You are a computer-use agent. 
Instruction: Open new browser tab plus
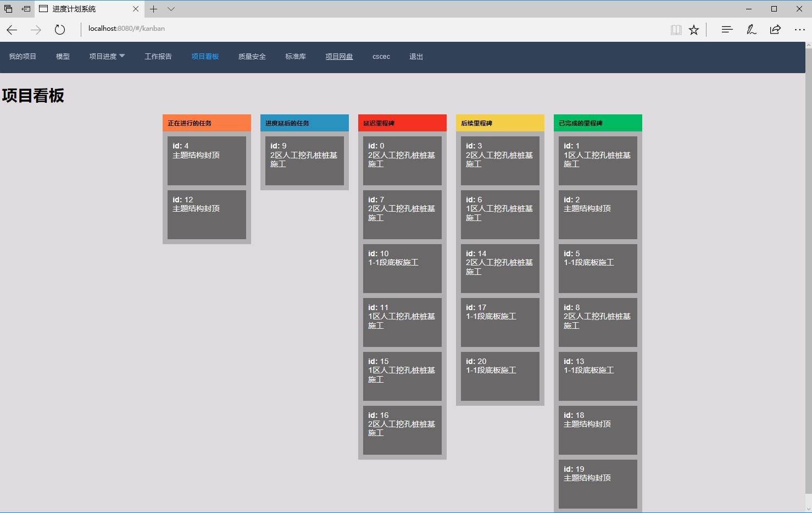(154, 9)
